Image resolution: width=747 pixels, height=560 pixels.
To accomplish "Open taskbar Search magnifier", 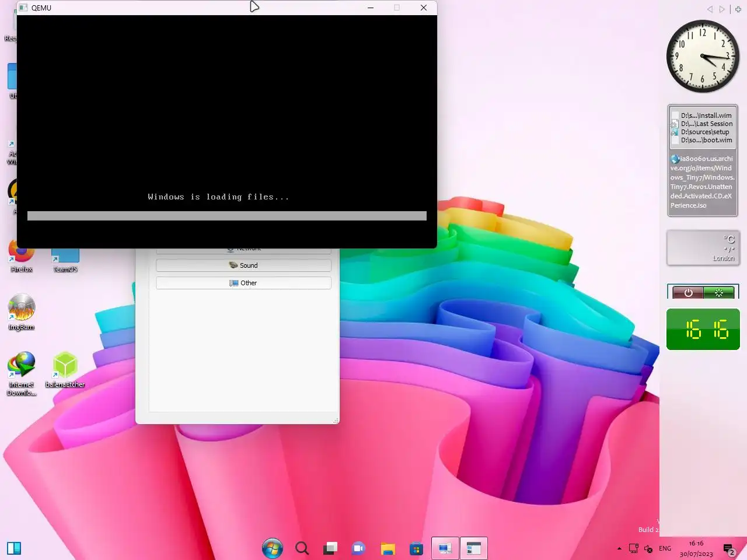I will pyautogui.click(x=302, y=548).
